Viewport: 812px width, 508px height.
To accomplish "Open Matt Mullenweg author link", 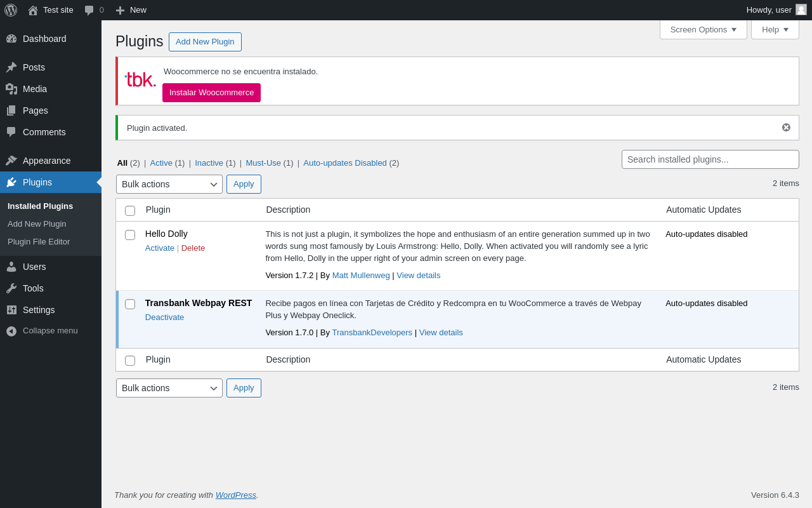I will pos(361,276).
